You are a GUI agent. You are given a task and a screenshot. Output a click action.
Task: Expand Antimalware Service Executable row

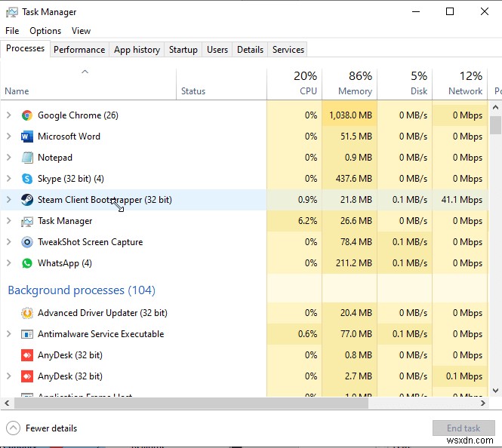9,334
